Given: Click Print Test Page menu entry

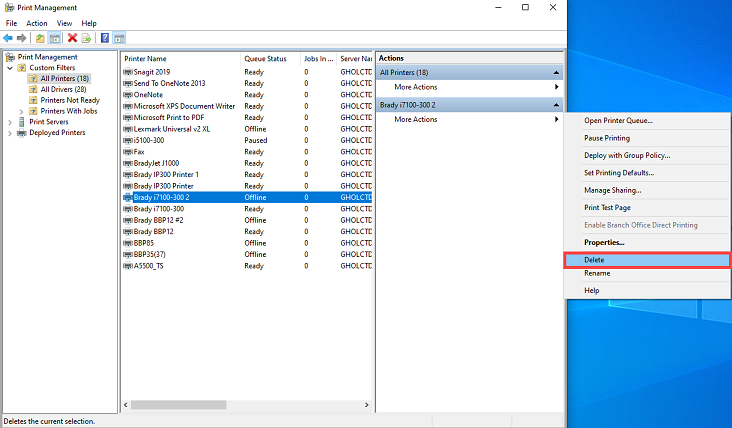Looking at the screenshot, I should click(x=607, y=207).
